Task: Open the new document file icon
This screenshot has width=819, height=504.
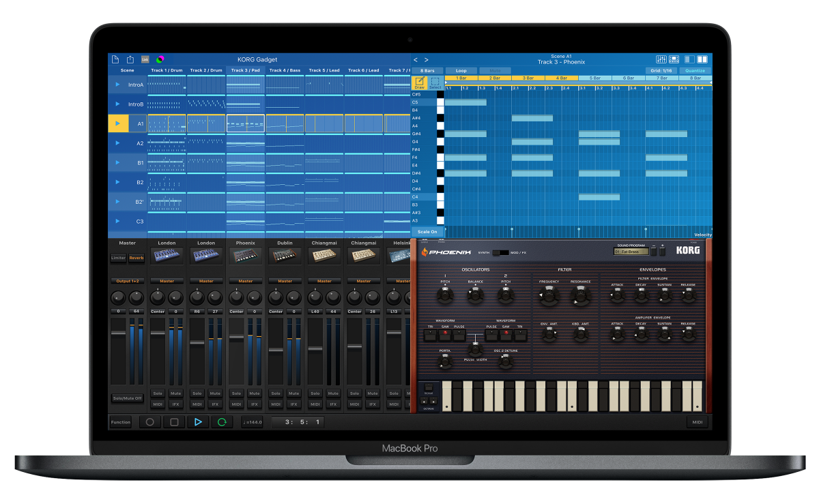Action: (x=115, y=59)
